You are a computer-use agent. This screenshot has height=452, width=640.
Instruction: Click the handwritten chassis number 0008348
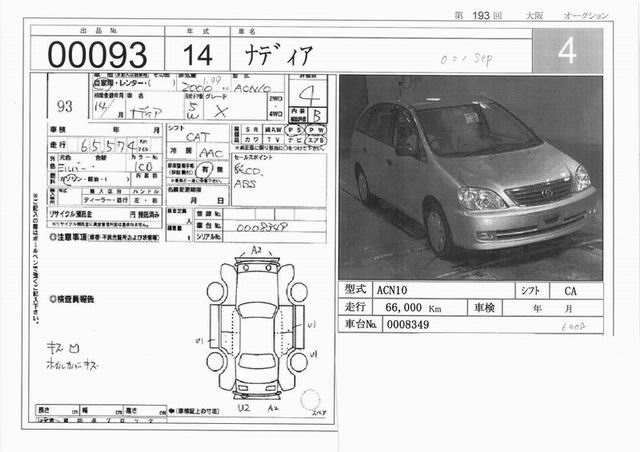click(262, 227)
